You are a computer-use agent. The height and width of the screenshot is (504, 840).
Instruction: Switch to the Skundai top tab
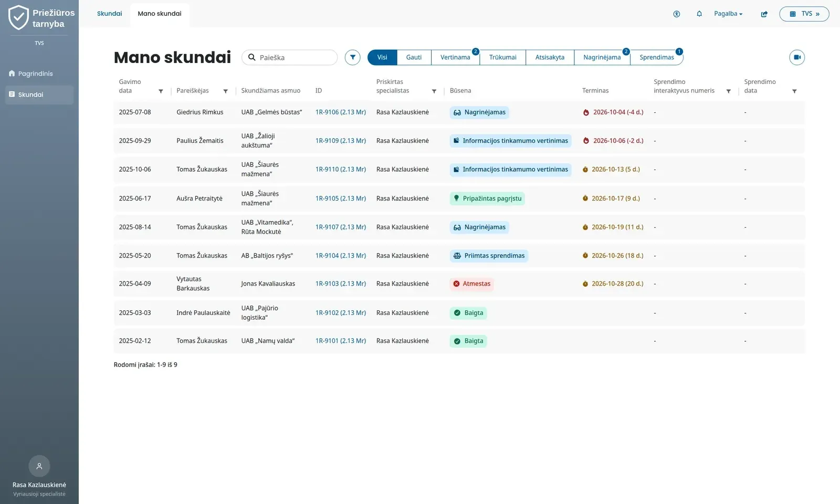point(110,14)
